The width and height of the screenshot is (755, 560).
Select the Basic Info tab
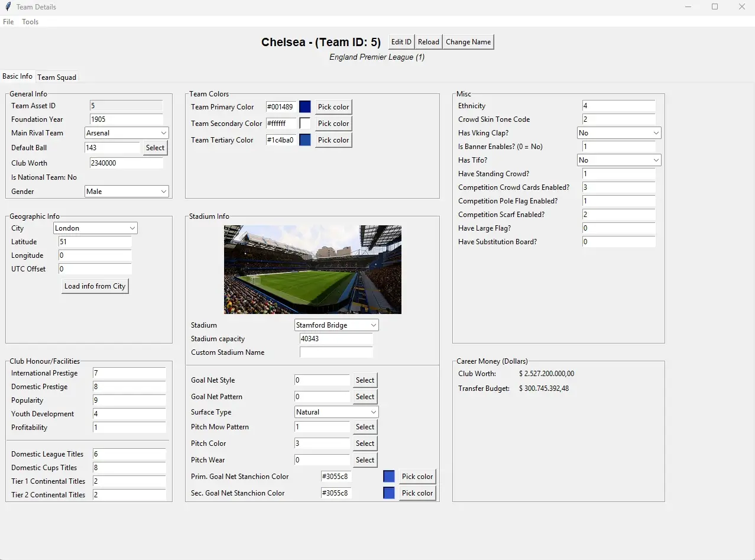pos(17,76)
